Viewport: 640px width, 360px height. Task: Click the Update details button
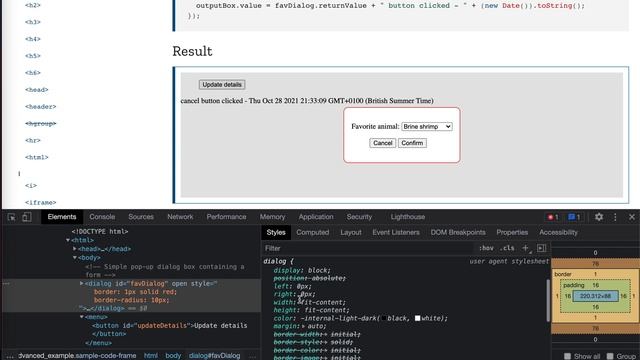[222, 84]
